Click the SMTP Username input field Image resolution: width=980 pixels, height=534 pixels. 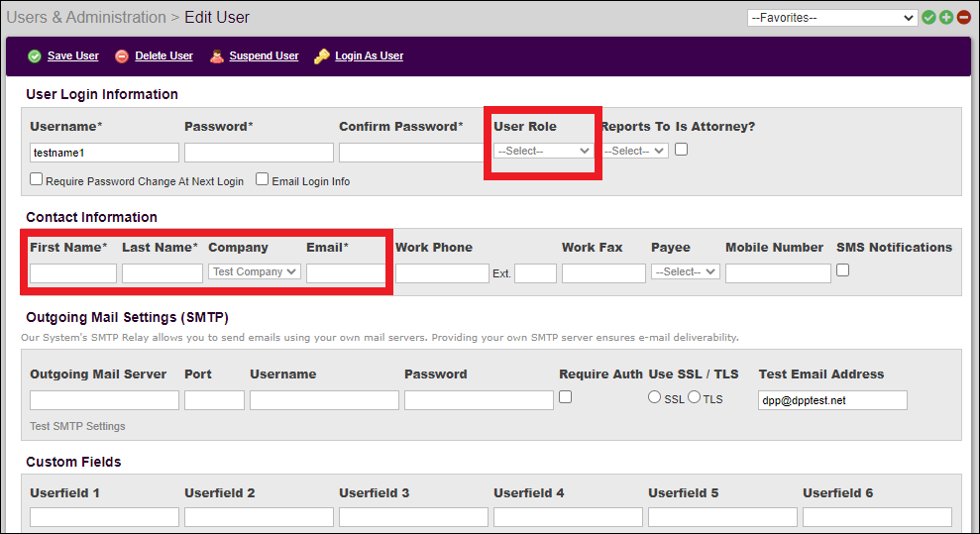(324, 400)
